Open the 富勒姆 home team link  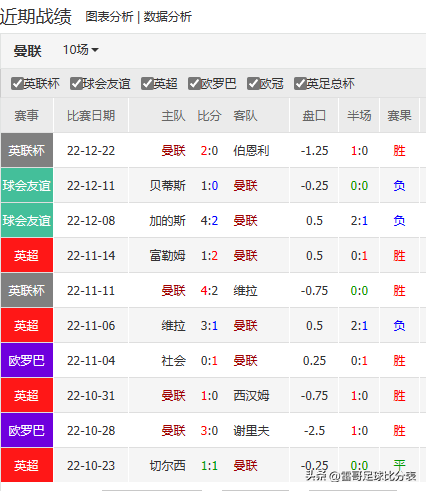[167, 256]
